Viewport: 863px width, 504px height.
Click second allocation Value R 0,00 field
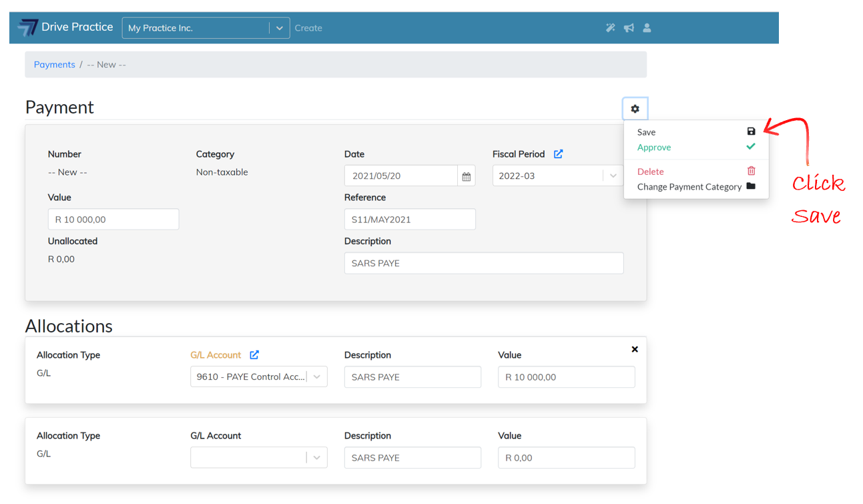point(567,458)
